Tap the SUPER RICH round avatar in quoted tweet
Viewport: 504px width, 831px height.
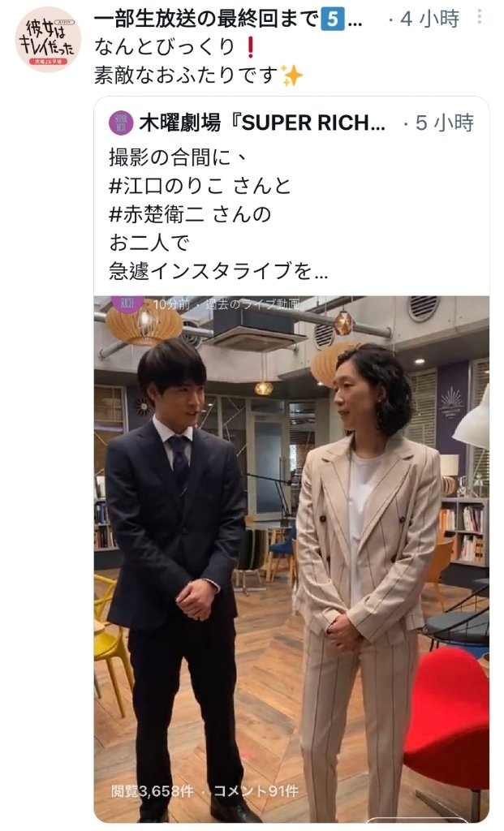(121, 123)
